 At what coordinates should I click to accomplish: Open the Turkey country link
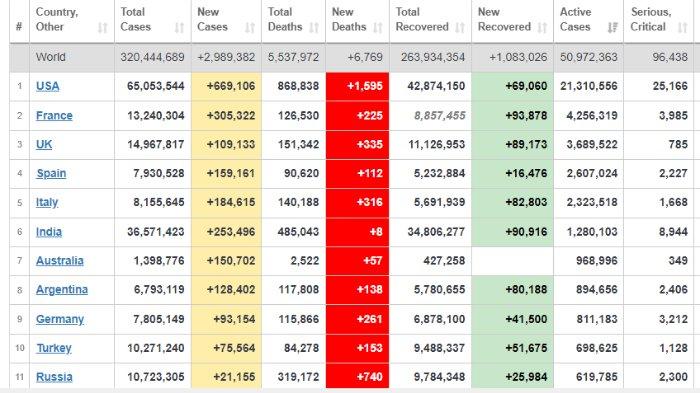pyautogui.click(x=54, y=348)
